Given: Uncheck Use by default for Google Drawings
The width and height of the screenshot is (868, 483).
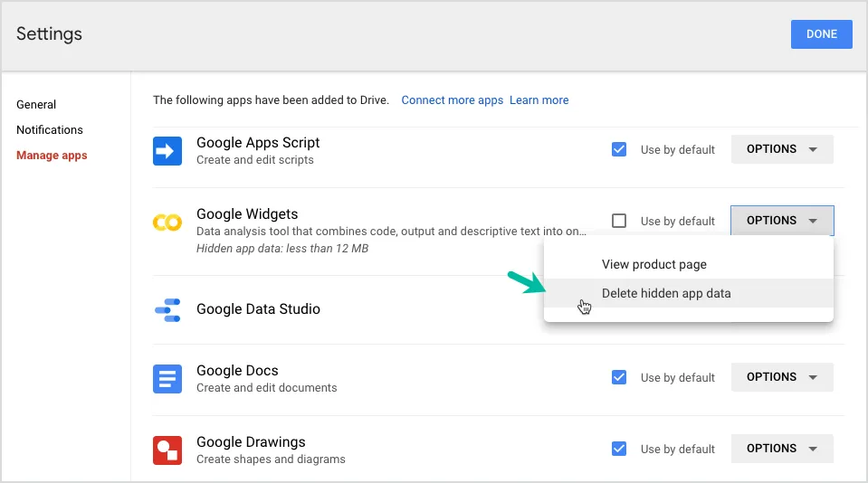Looking at the screenshot, I should [x=619, y=449].
